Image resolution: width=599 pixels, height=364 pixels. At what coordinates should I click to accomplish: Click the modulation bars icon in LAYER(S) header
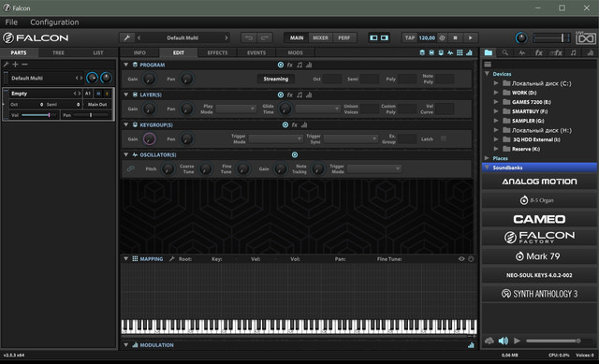tap(309, 95)
